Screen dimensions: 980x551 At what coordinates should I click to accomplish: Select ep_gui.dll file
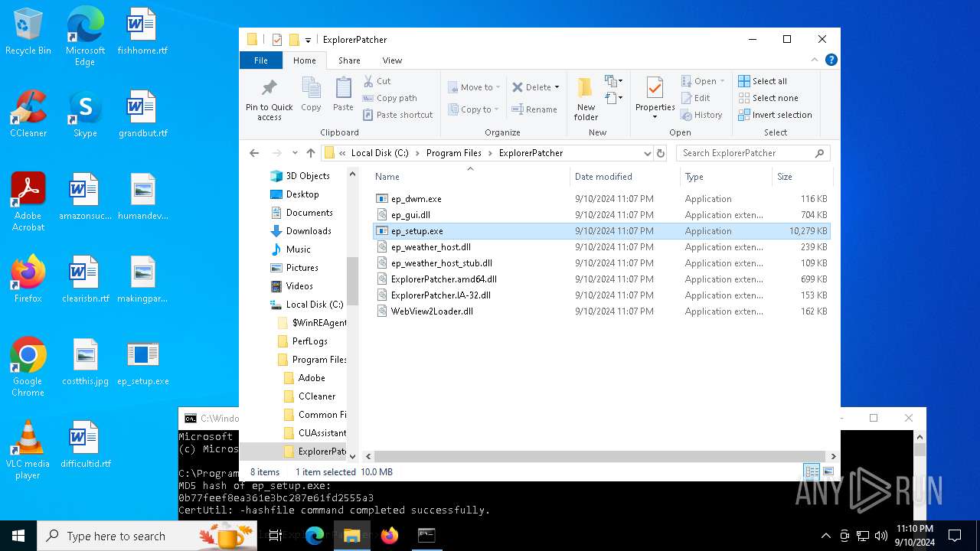click(601, 215)
